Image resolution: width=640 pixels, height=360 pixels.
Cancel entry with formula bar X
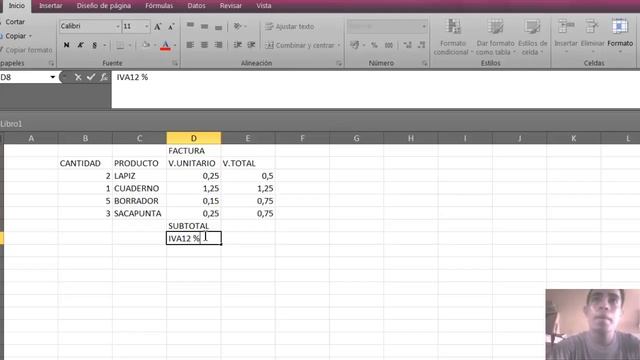(x=78, y=77)
